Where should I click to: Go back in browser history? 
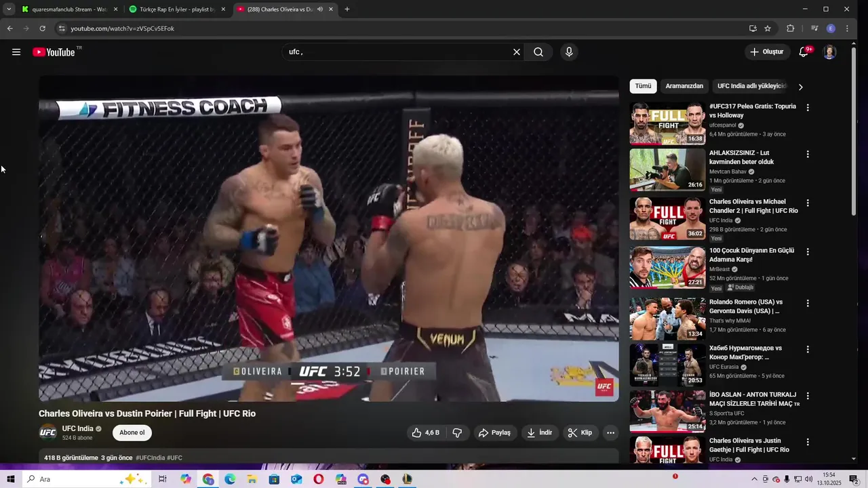click(9, 28)
